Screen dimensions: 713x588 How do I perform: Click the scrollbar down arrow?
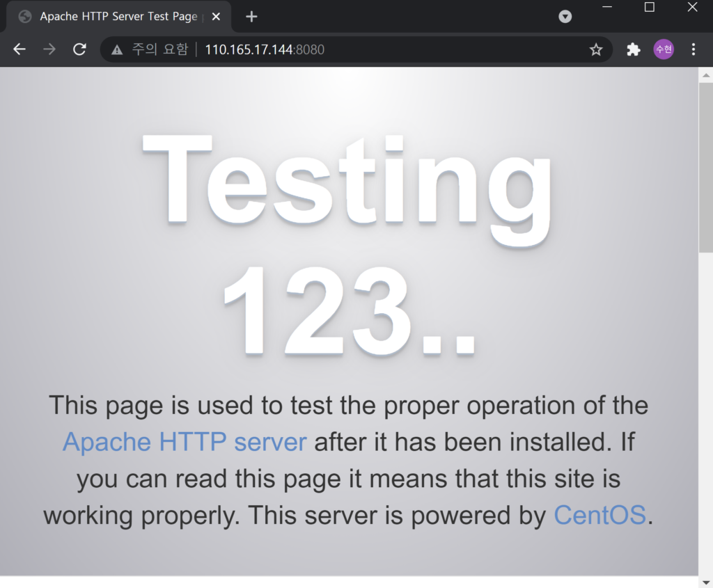click(x=706, y=582)
